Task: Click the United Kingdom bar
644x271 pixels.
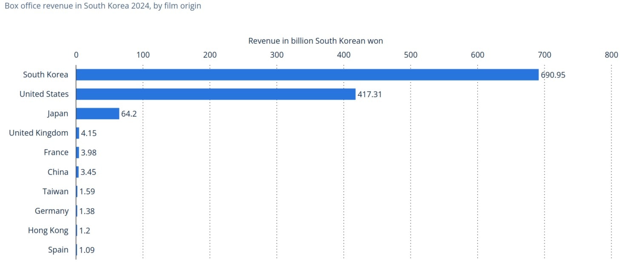Action: [77, 133]
